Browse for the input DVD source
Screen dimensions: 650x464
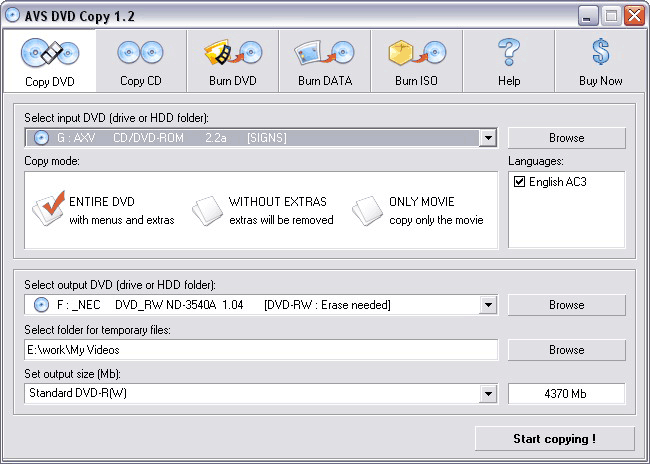tap(566, 138)
